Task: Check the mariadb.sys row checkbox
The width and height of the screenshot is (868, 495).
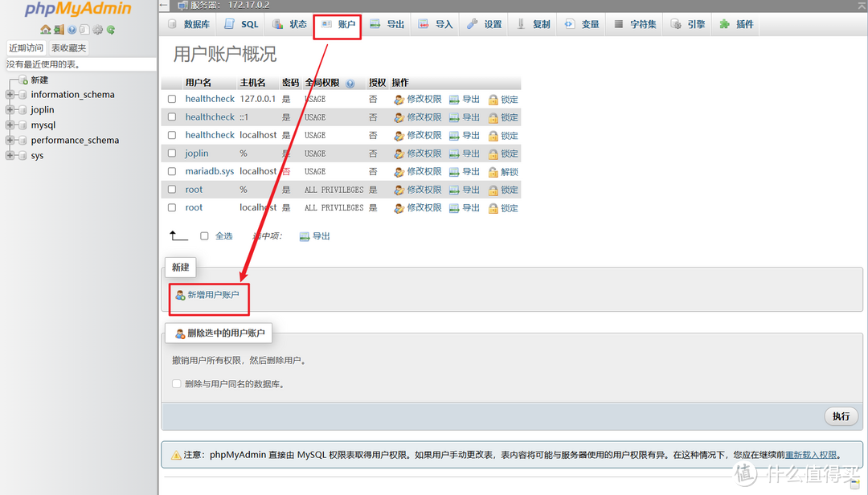Action: [172, 172]
